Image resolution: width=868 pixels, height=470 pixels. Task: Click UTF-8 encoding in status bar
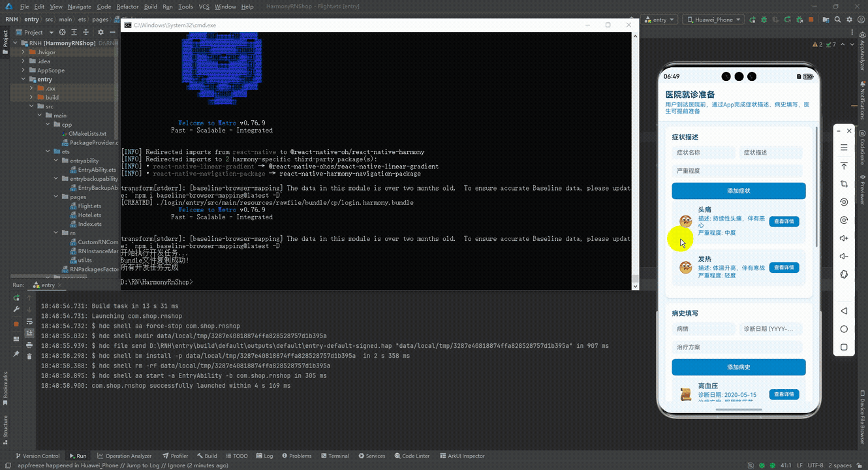click(x=815, y=465)
